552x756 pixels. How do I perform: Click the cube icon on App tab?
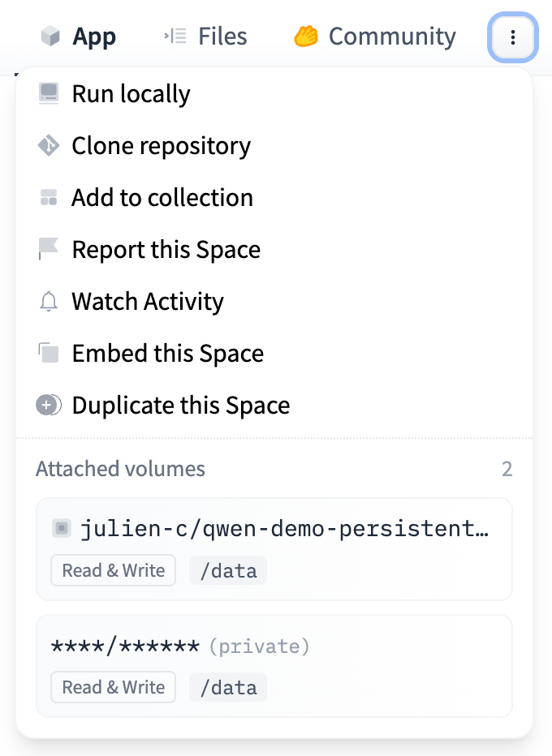pos(51,37)
